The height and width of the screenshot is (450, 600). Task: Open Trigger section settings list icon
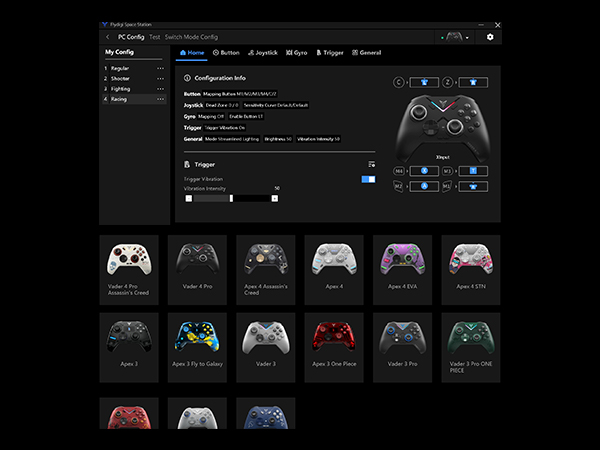coord(372,165)
